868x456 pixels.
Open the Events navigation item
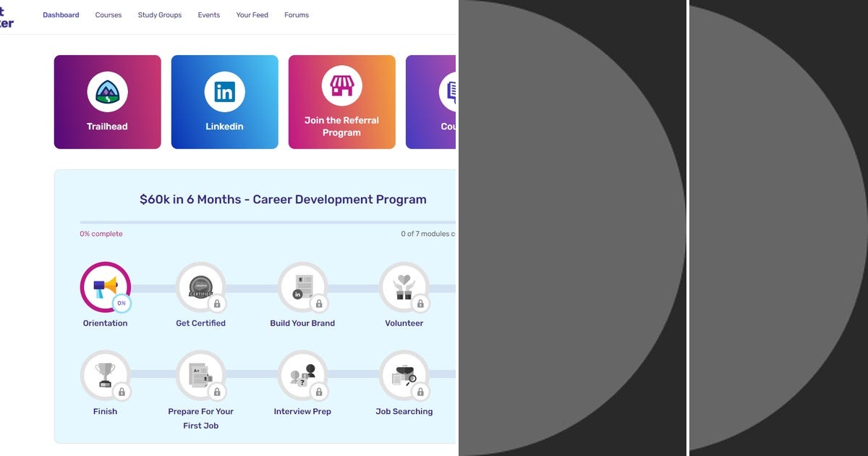point(208,14)
